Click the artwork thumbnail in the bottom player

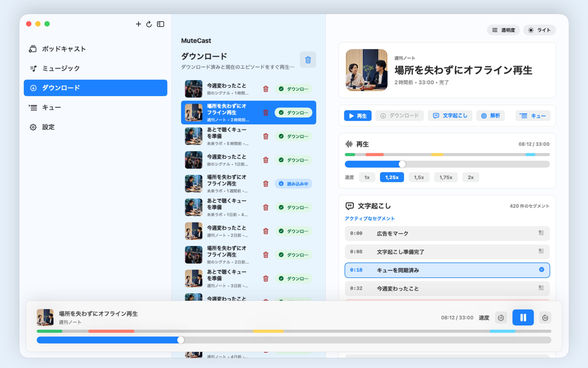click(45, 317)
